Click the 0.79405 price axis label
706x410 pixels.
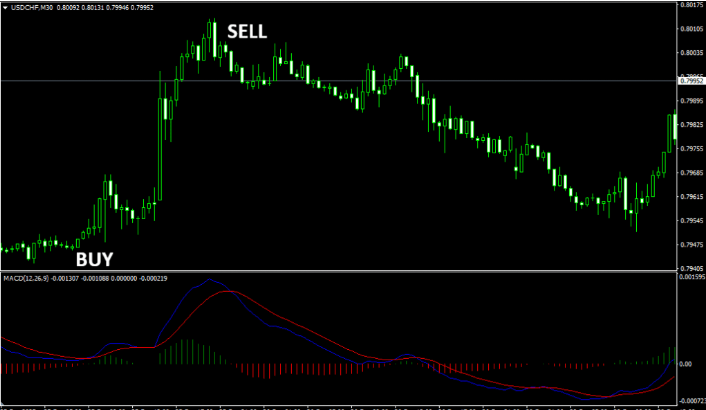click(690, 269)
